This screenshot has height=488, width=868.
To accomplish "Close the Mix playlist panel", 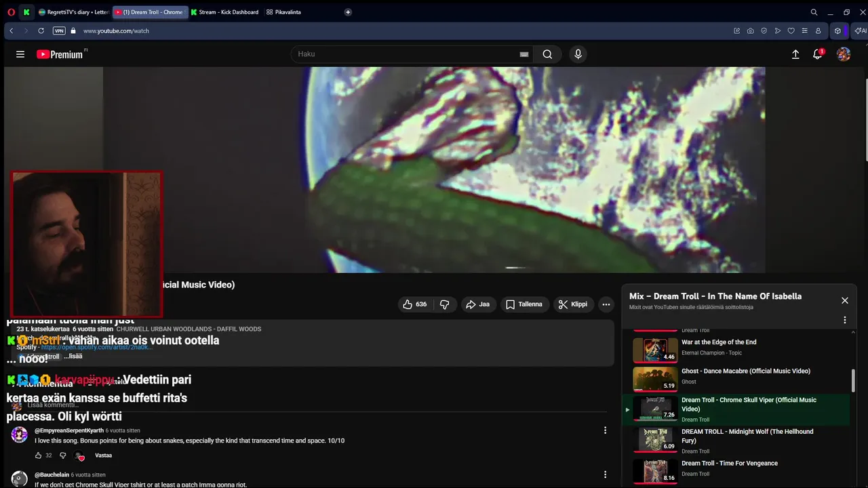I will point(845,300).
